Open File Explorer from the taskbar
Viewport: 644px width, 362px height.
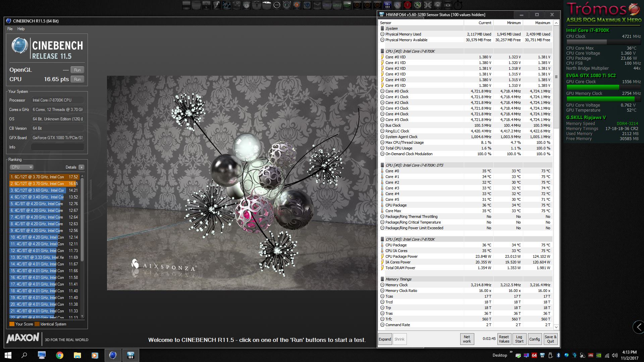(x=77, y=355)
